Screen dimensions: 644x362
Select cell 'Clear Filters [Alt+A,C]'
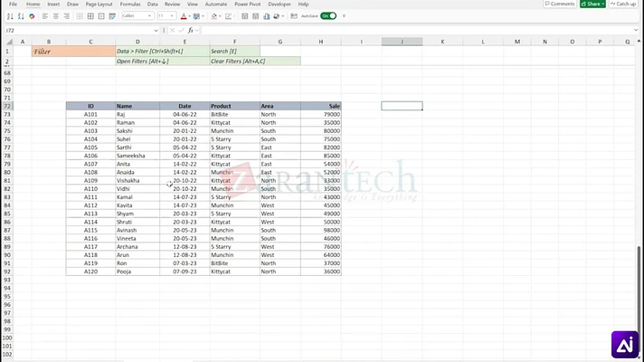pyautogui.click(x=255, y=62)
